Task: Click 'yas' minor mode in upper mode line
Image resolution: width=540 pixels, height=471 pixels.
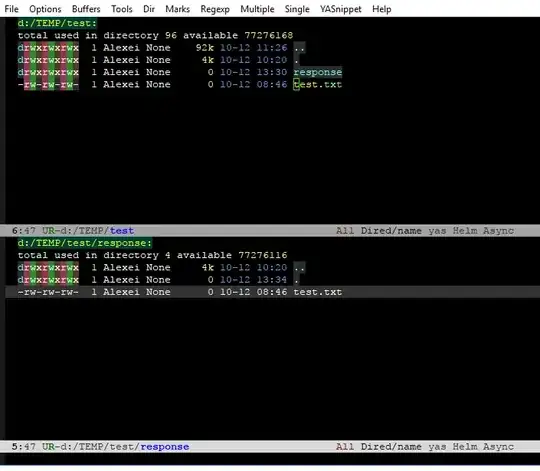Action: (437, 230)
